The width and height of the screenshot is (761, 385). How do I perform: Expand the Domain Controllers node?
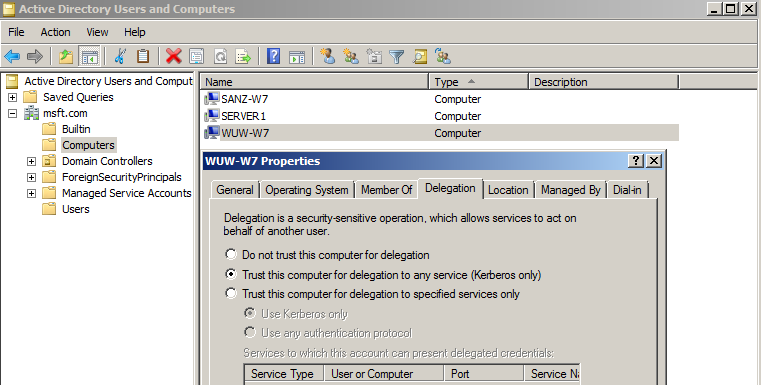pos(32,161)
